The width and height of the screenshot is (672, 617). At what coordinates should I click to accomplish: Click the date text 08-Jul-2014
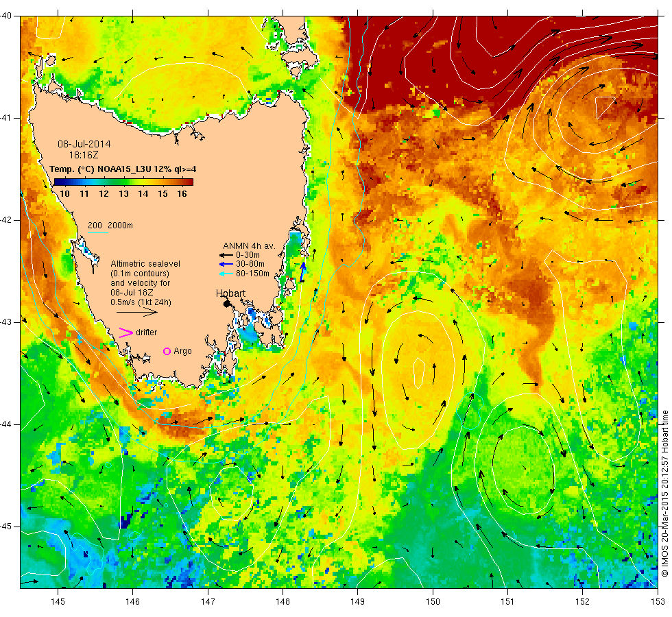pos(84,144)
